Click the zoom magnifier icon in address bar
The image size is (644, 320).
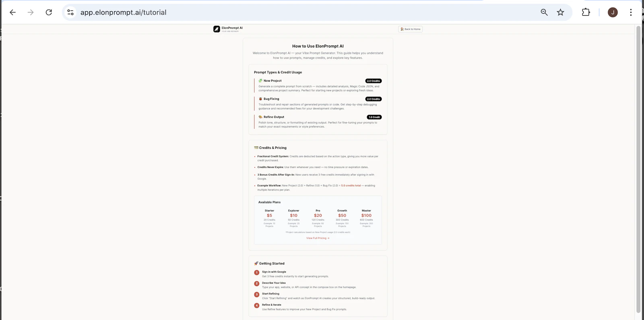point(544,12)
